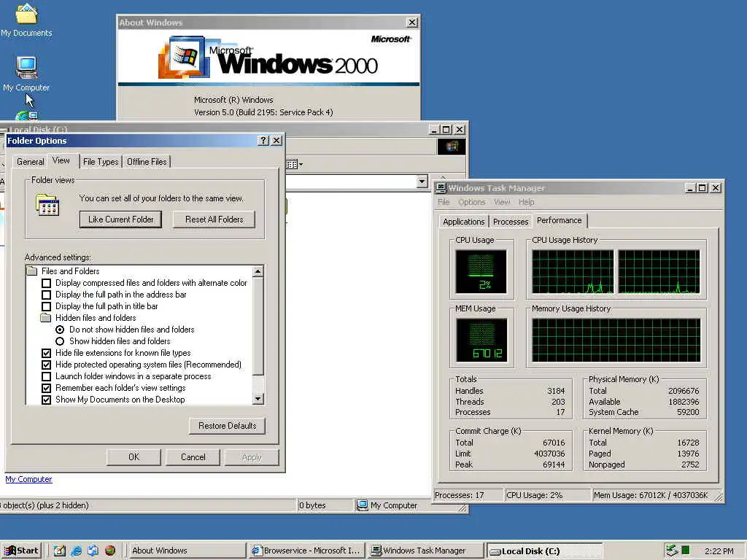This screenshot has height=560, width=747.
Task: Click the Local Disk (C:) taskbar button
Action: pyautogui.click(x=544, y=551)
